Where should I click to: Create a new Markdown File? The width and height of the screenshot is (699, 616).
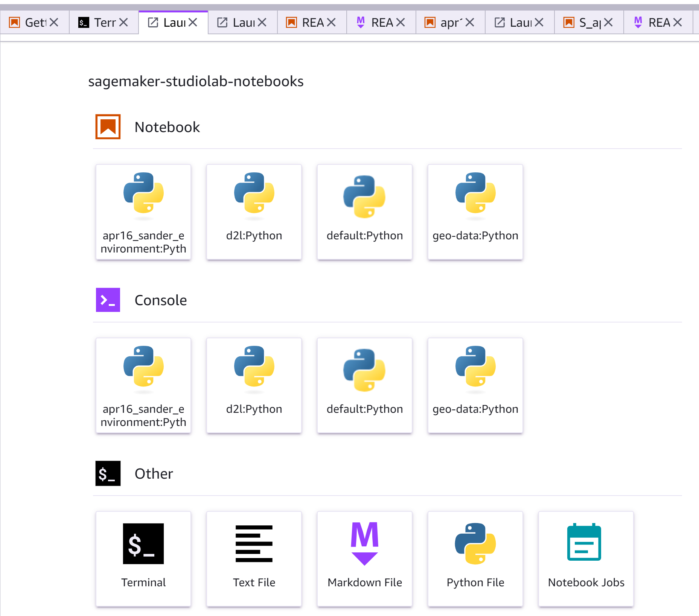coord(365,559)
